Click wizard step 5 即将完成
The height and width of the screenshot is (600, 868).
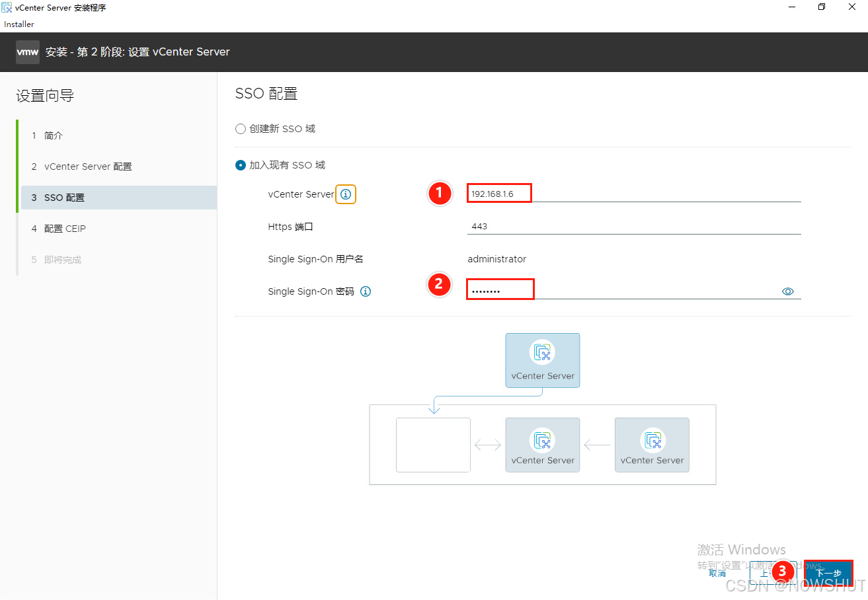[x=119, y=260]
